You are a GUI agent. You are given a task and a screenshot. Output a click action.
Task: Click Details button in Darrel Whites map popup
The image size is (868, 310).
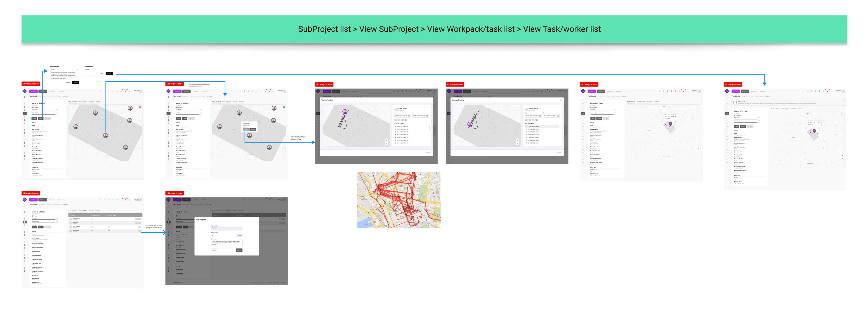pyautogui.click(x=253, y=129)
